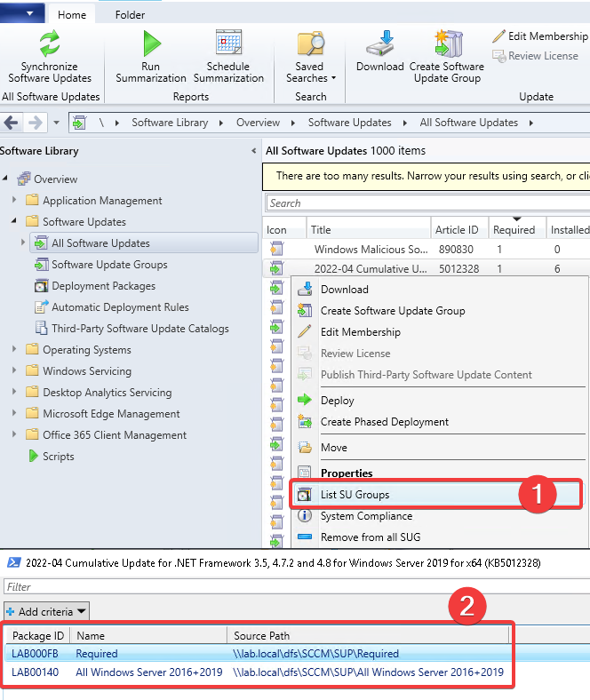Image resolution: width=590 pixels, height=700 pixels.
Task: Click Download icon in ribbon
Action: click(x=380, y=44)
